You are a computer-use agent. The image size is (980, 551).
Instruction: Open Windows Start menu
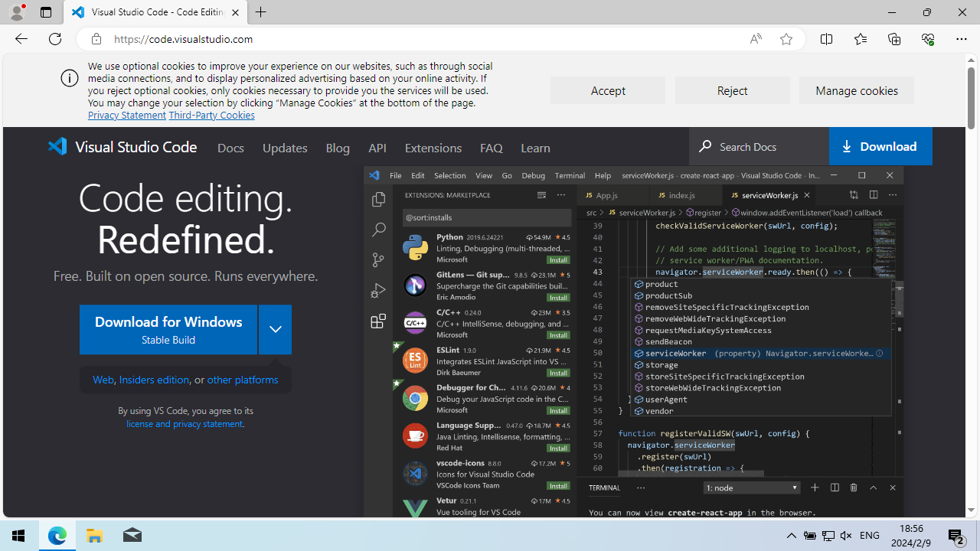click(x=18, y=536)
